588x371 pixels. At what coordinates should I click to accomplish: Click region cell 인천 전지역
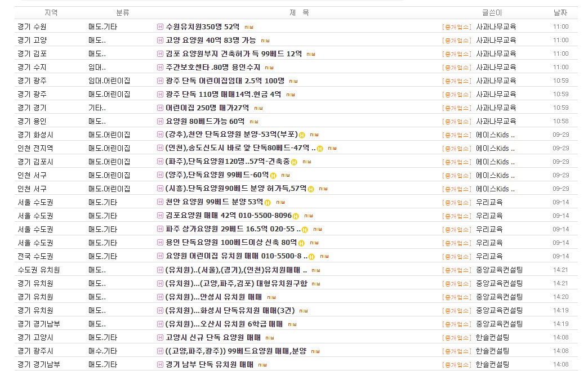tap(35, 148)
